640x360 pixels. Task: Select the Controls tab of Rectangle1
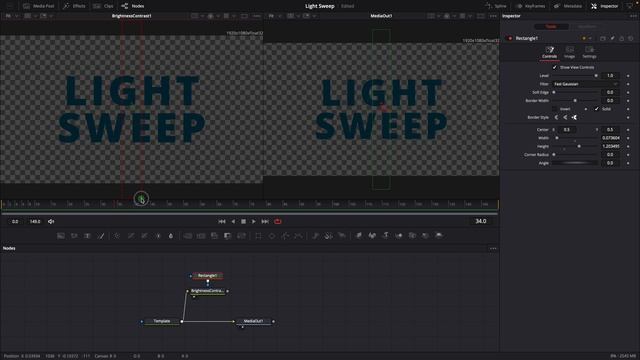(x=549, y=53)
